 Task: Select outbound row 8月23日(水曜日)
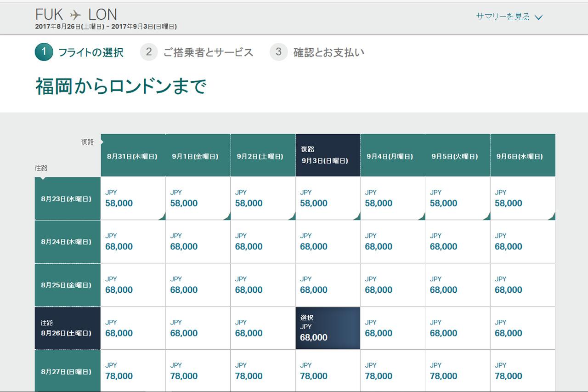[68, 199]
